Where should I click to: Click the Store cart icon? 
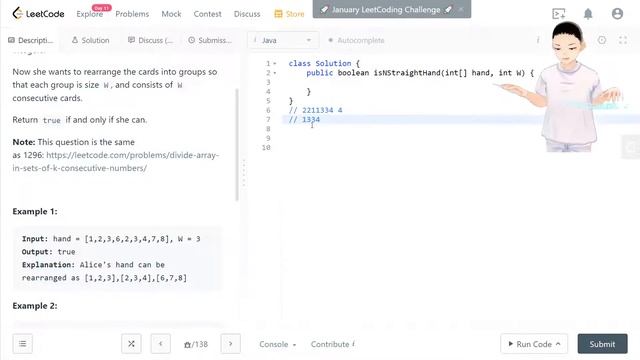[x=278, y=14]
